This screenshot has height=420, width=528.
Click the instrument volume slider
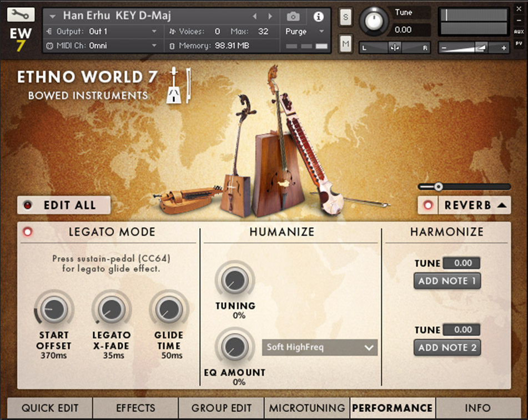(x=474, y=48)
